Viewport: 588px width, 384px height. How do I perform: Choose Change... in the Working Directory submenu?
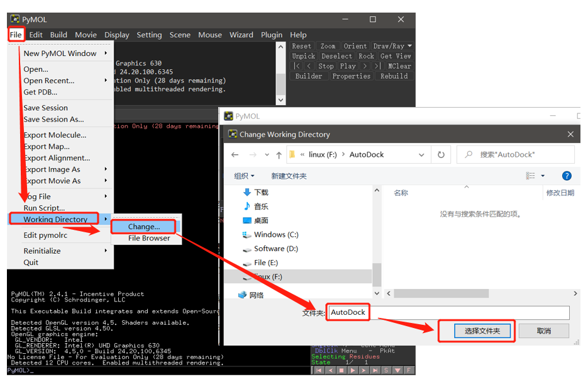click(x=144, y=227)
